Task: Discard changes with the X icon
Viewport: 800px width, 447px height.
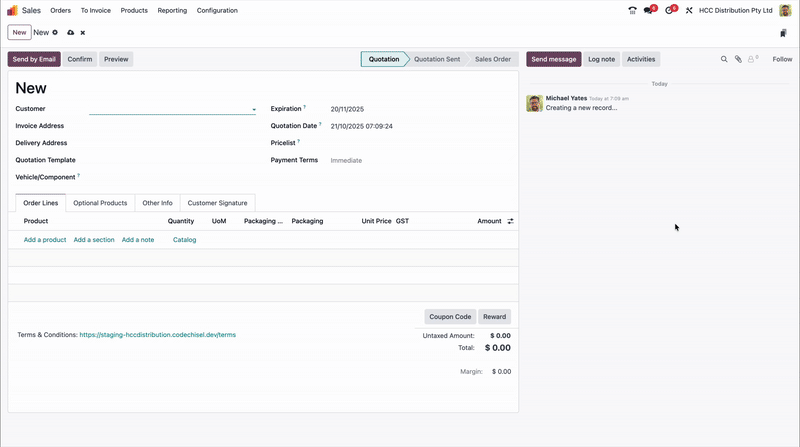Action: 83,33
